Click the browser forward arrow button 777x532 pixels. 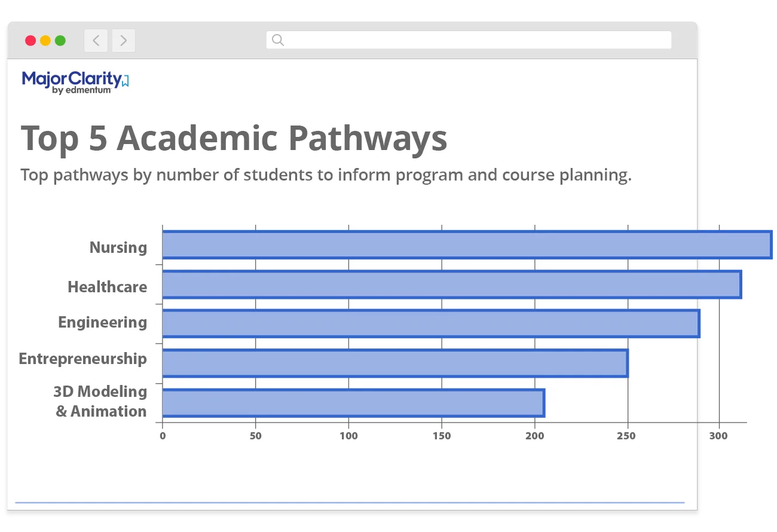click(124, 41)
